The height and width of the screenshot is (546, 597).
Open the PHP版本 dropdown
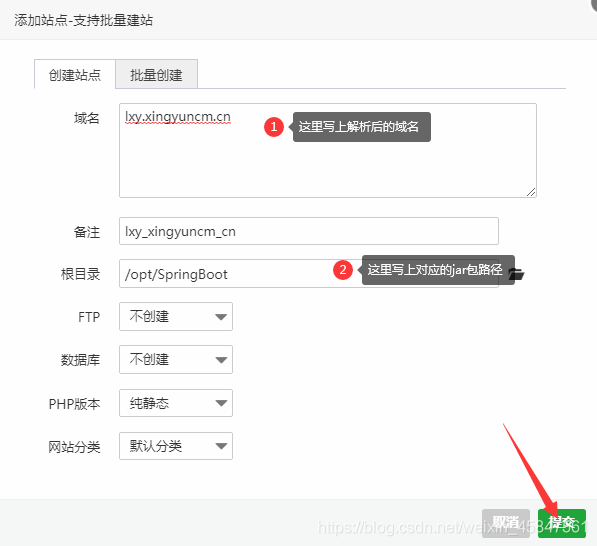pyautogui.click(x=176, y=403)
